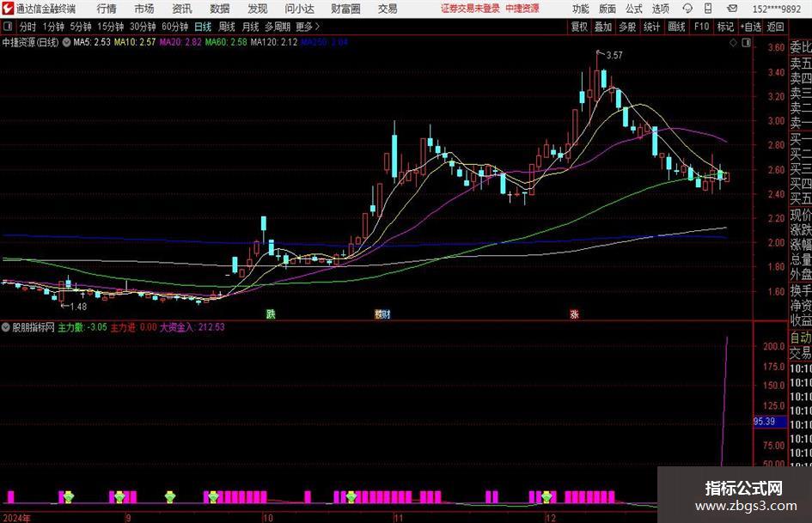The image size is (812, 523).
Task: Open the 选项 menu
Action: 661,9
